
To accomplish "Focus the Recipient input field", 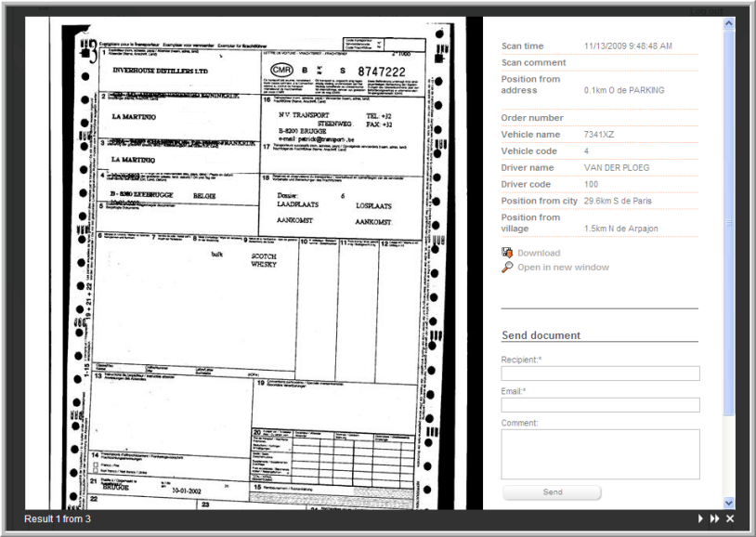I will click(600, 373).
